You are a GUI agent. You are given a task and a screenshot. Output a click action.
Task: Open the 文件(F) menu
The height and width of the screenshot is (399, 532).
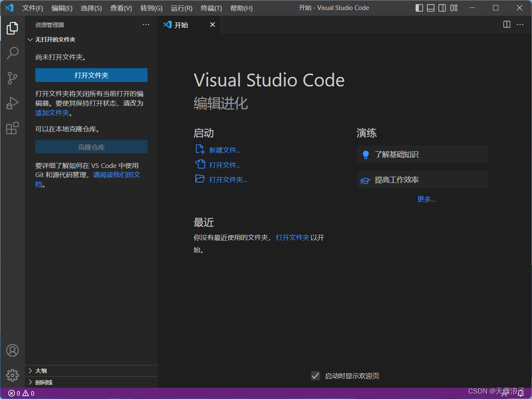pyautogui.click(x=32, y=8)
